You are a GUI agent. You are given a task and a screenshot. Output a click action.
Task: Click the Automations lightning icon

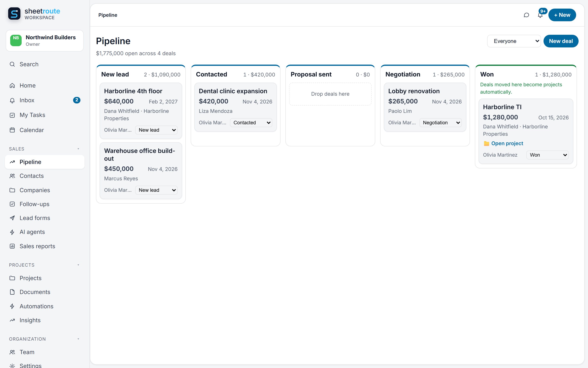click(x=12, y=306)
